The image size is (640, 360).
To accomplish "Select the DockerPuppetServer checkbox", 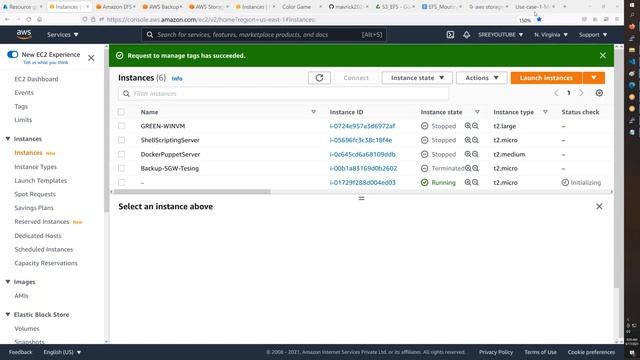I will pyautogui.click(x=121, y=154).
